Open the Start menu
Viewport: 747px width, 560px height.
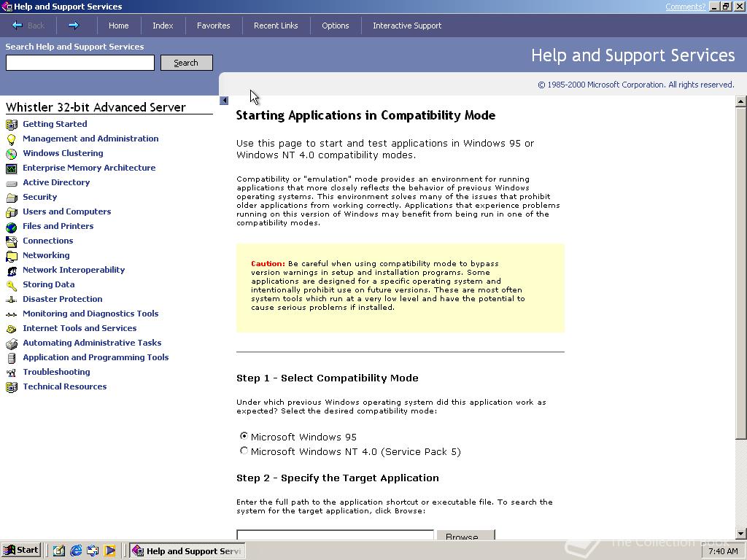[x=21, y=551]
